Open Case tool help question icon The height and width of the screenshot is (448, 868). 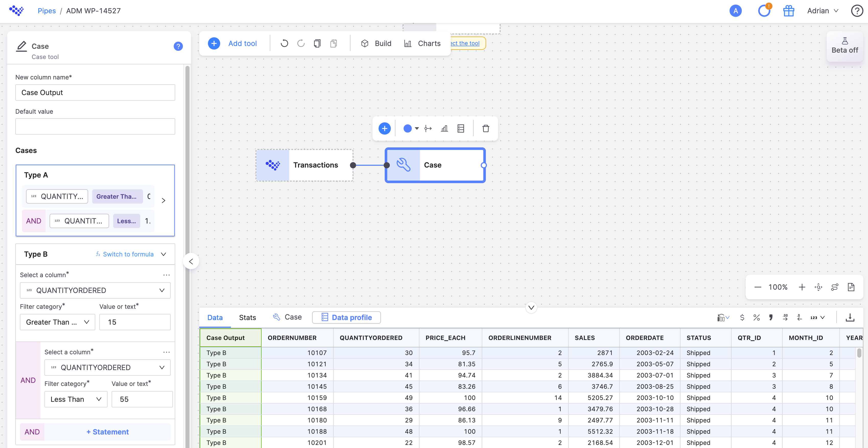click(178, 46)
